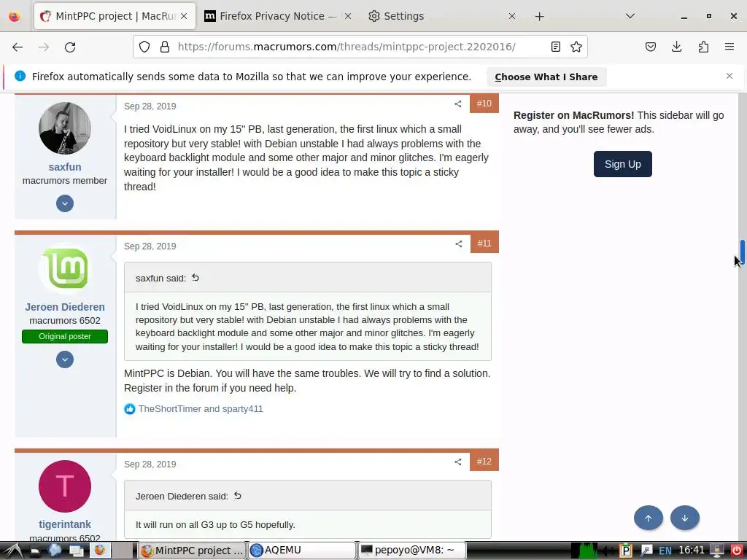This screenshot has height=560, width=747.
Task: Save page to Pocket
Action: [650, 47]
